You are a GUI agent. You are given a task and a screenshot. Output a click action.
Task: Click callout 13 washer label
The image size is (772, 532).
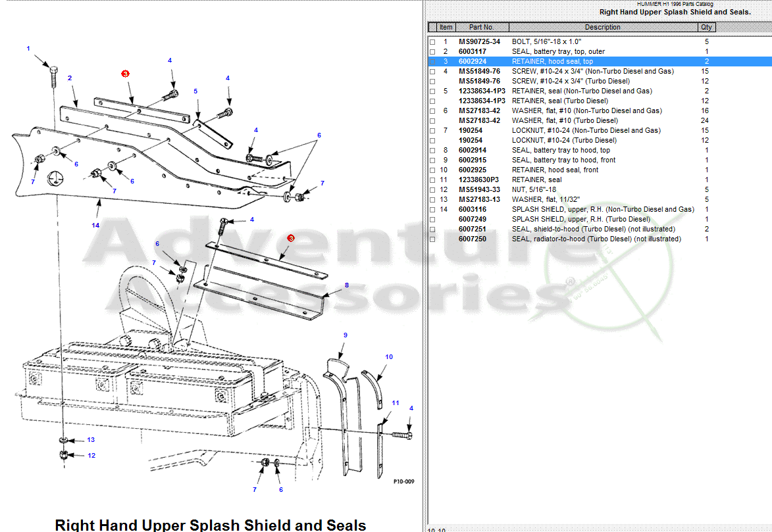(x=91, y=439)
